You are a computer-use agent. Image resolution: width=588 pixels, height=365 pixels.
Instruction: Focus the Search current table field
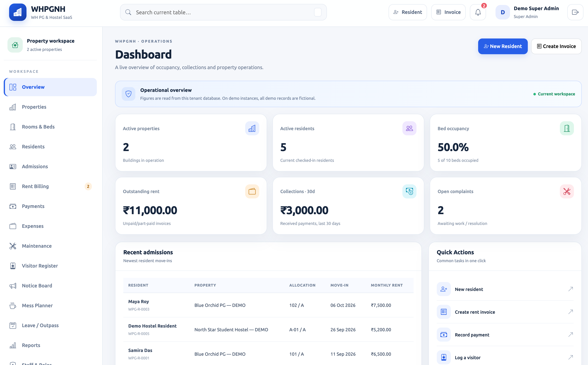click(223, 12)
